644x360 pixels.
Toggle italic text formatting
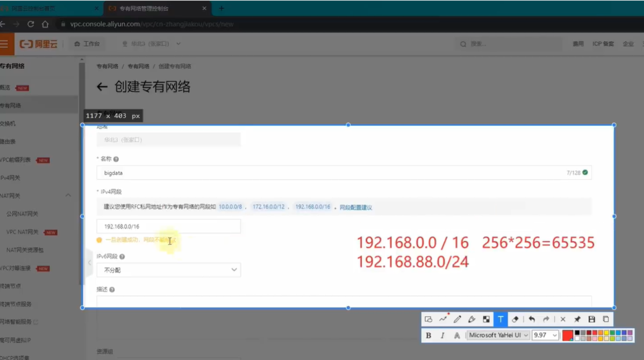click(x=442, y=335)
